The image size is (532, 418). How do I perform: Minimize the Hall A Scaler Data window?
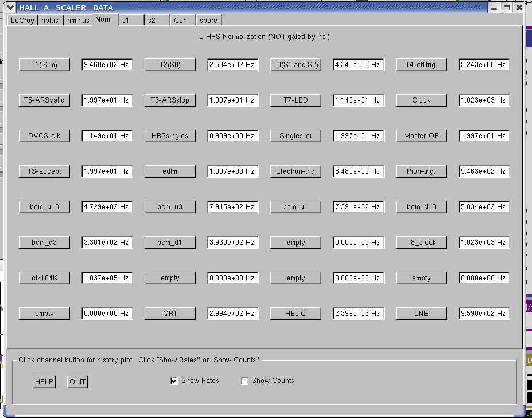[x=494, y=7]
